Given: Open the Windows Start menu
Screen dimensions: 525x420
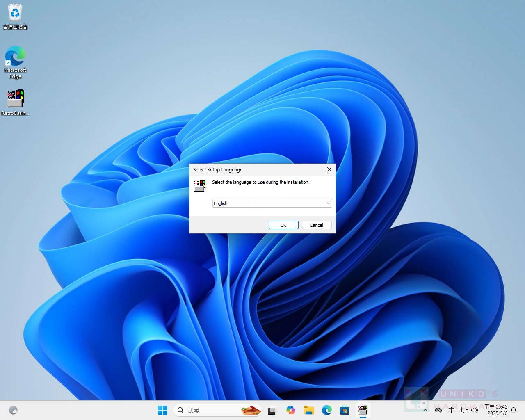Looking at the screenshot, I should [163, 410].
